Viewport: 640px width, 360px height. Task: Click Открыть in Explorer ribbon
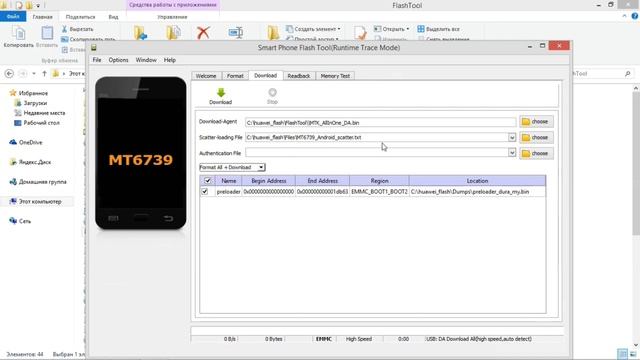point(391,29)
